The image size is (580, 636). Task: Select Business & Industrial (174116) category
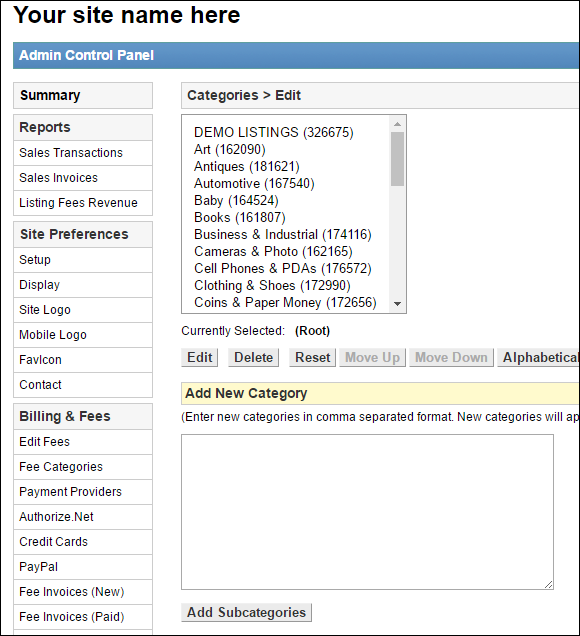pos(283,235)
